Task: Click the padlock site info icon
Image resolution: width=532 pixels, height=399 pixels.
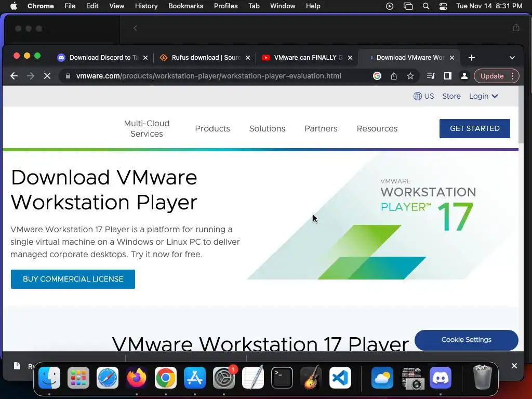Action: pos(68,76)
